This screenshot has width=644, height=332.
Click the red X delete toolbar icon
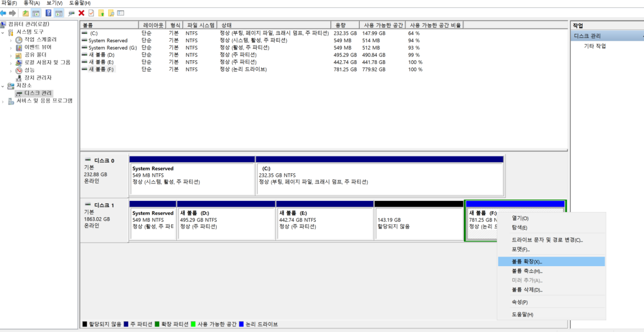81,13
